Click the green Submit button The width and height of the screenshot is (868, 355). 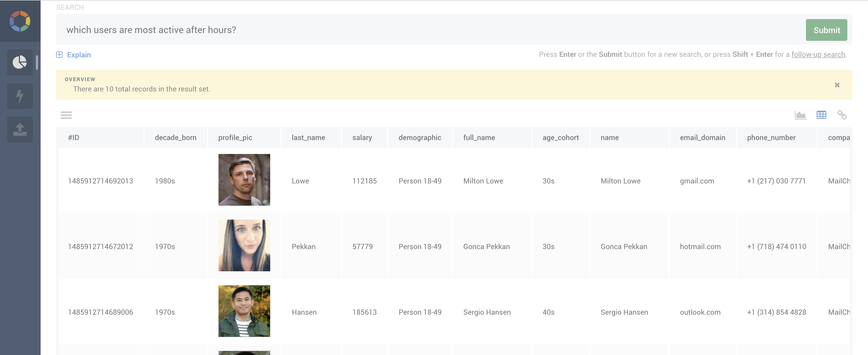(826, 30)
